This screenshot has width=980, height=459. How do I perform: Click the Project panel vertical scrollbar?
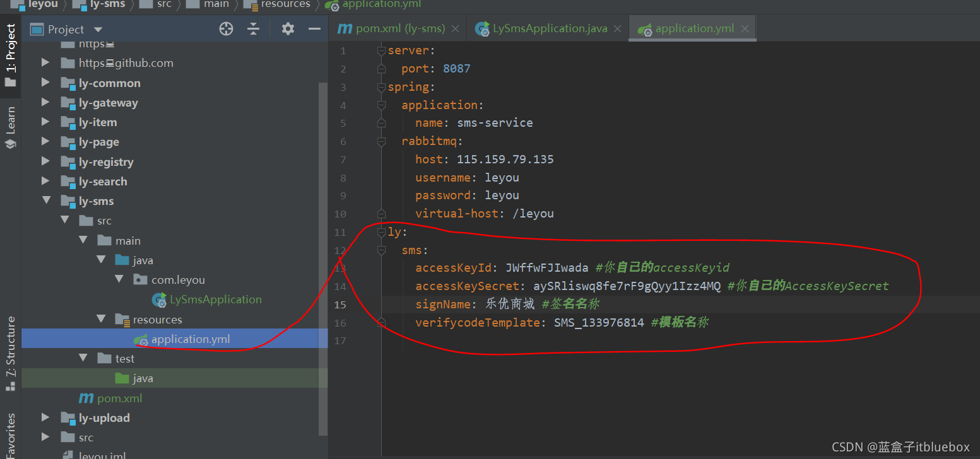tap(323, 259)
